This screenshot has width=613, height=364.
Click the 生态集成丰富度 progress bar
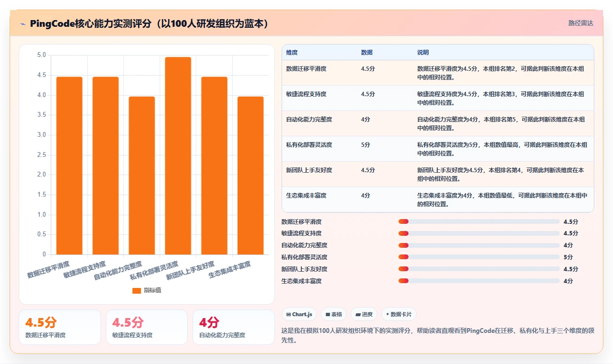(x=479, y=281)
